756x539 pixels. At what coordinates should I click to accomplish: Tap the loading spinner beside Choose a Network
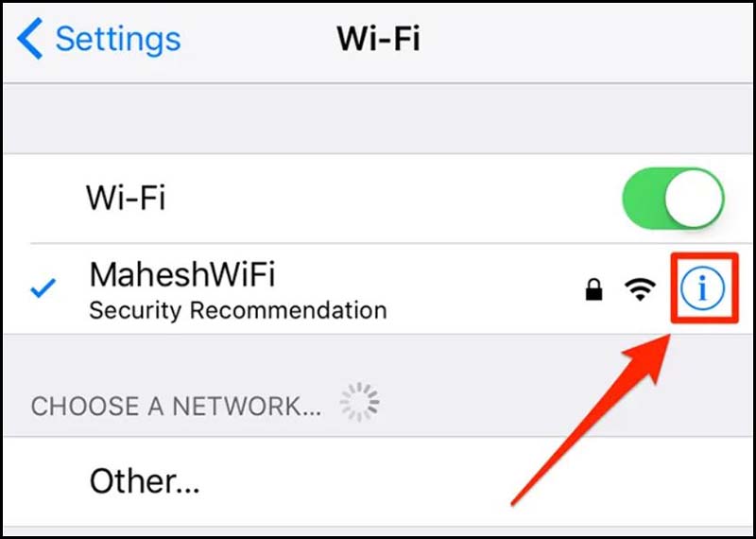tap(360, 403)
